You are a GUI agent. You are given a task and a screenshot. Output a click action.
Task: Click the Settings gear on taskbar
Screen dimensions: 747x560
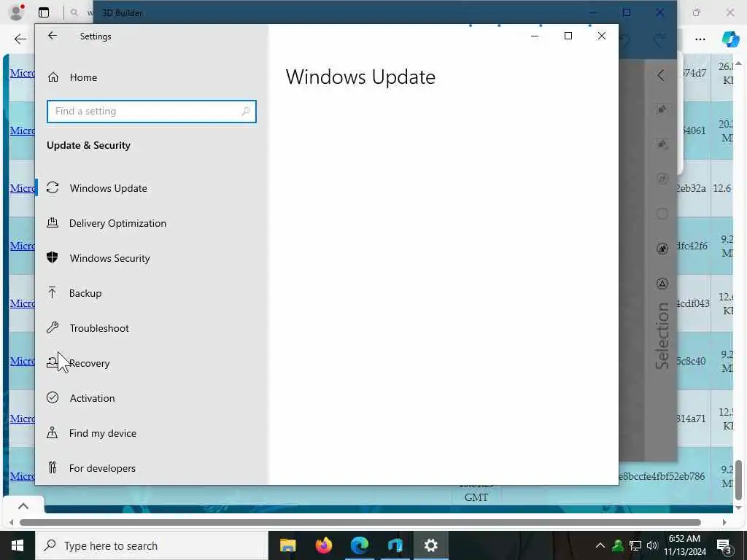pyautogui.click(x=431, y=545)
